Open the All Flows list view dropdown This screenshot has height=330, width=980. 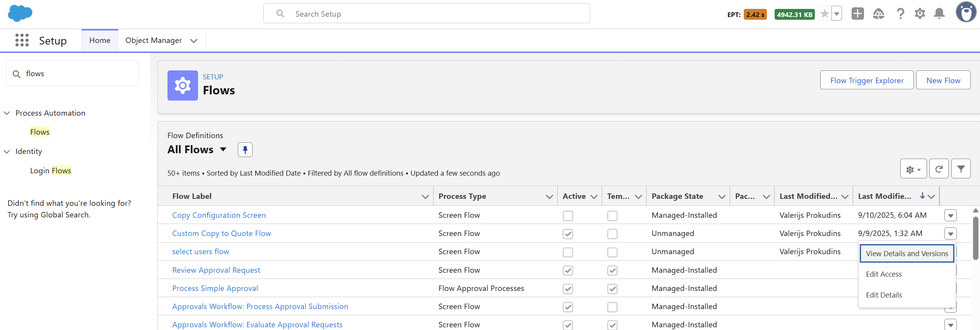click(223, 149)
